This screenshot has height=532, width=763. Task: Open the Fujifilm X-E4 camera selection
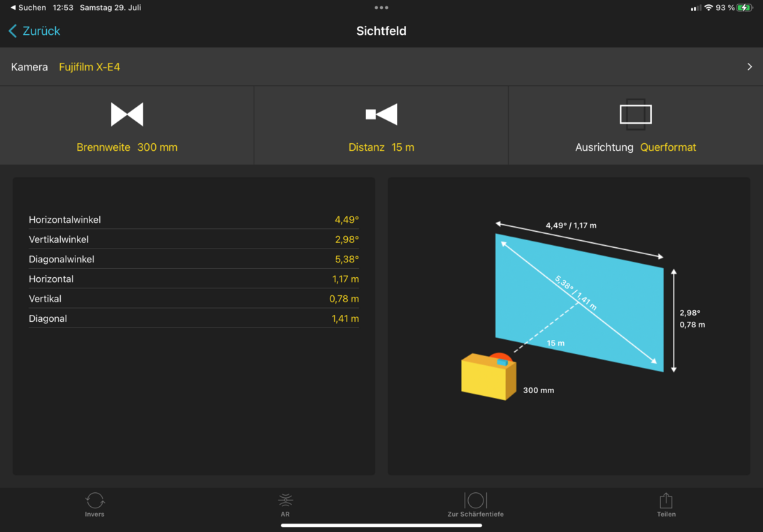point(89,67)
